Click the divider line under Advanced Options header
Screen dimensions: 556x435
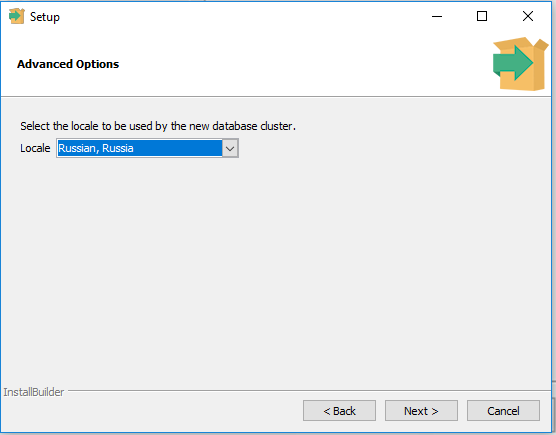click(276, 96)
